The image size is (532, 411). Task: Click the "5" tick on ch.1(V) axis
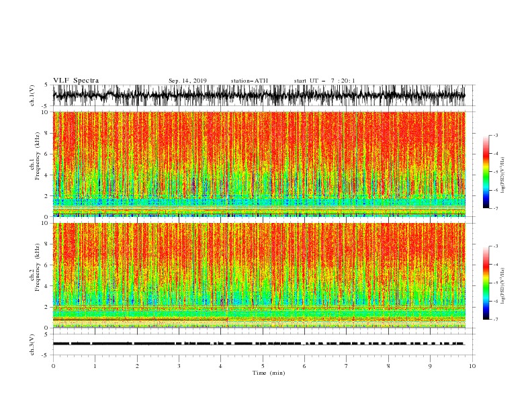(46, 85)
